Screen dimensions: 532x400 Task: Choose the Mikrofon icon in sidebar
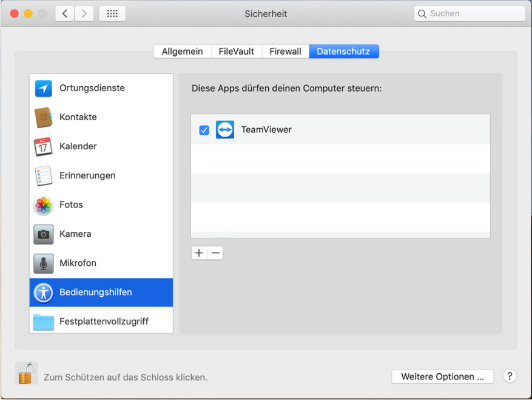[x=44, y=263]
